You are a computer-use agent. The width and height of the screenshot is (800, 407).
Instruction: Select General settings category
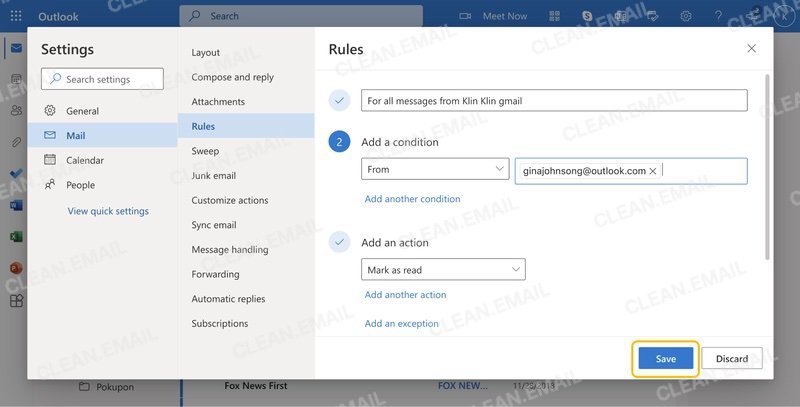102,111
